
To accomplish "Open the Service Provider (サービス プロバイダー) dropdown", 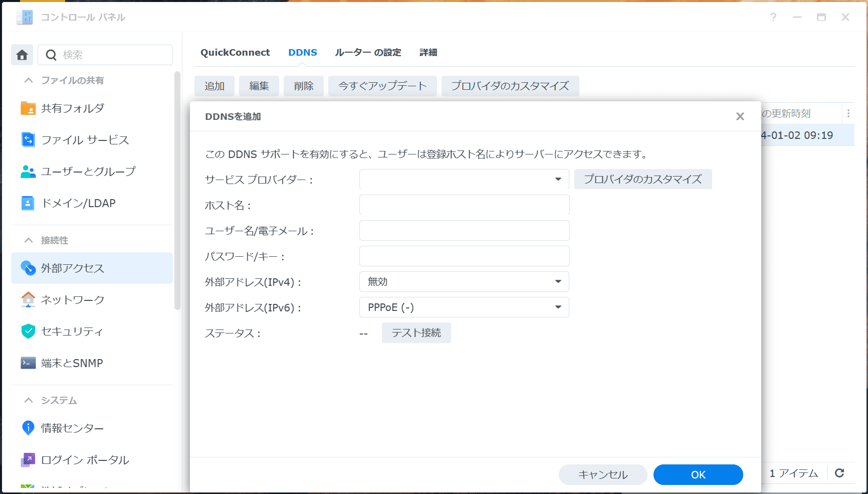I will [x=464, y=179].
